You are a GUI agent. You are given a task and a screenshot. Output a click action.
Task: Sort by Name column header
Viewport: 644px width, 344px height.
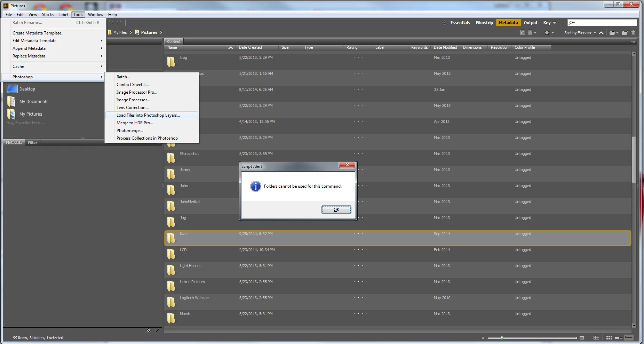click(x=200, y=47)
